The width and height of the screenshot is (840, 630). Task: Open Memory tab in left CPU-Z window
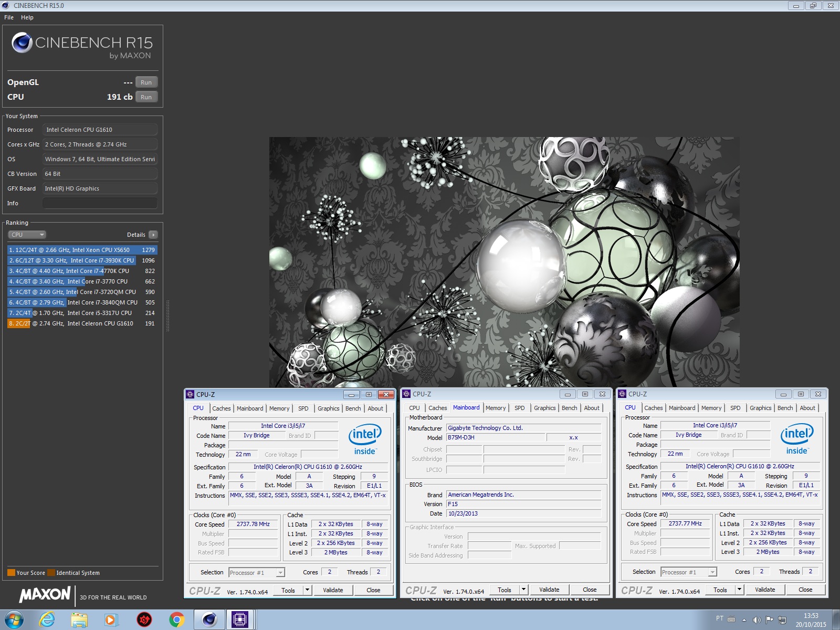click(x=279, y=408)
